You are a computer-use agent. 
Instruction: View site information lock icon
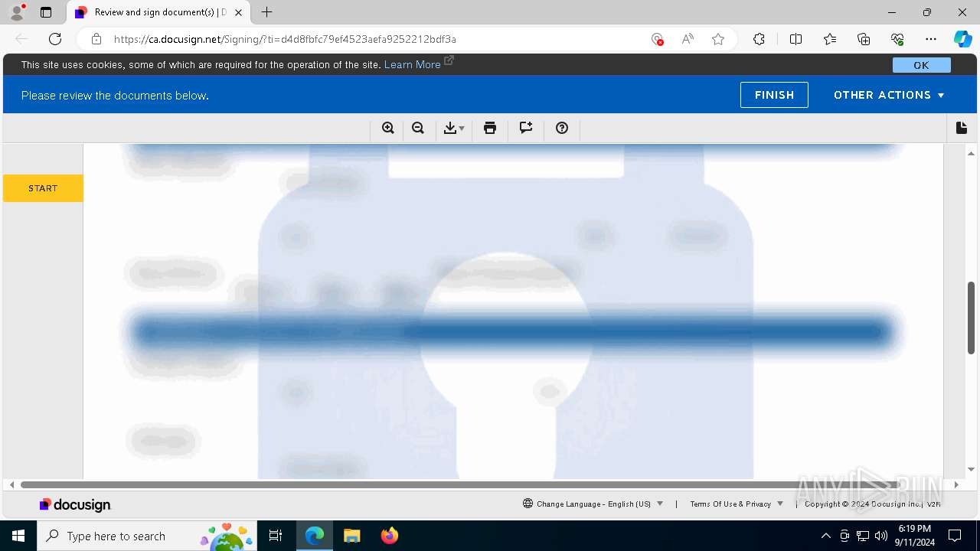tap(96, 39)
